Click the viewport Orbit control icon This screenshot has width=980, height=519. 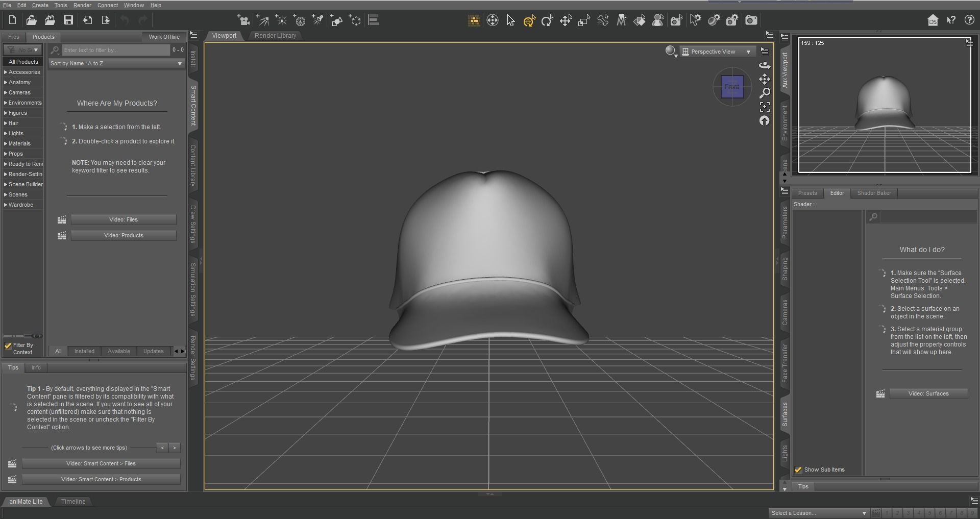(x=765, y=65)
